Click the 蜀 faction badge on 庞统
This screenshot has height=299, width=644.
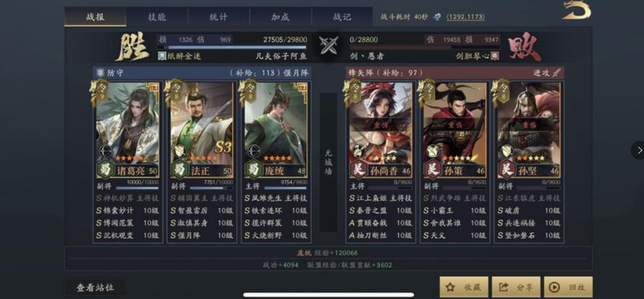pos(254,170)
